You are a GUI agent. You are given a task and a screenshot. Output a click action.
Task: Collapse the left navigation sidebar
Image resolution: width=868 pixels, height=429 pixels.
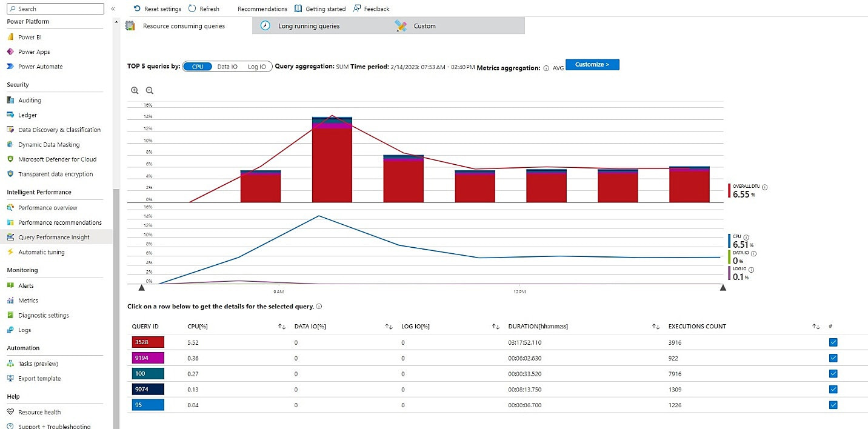[x=113, y=8]
